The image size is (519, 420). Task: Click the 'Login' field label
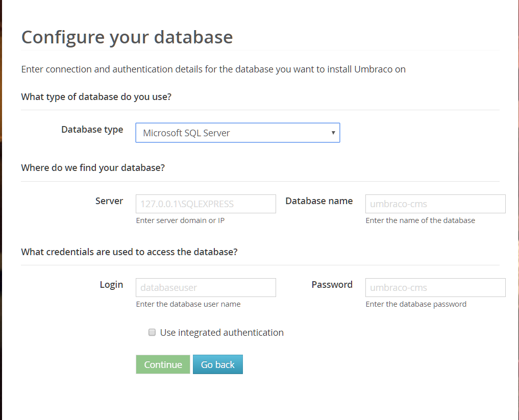coord(111,285)
